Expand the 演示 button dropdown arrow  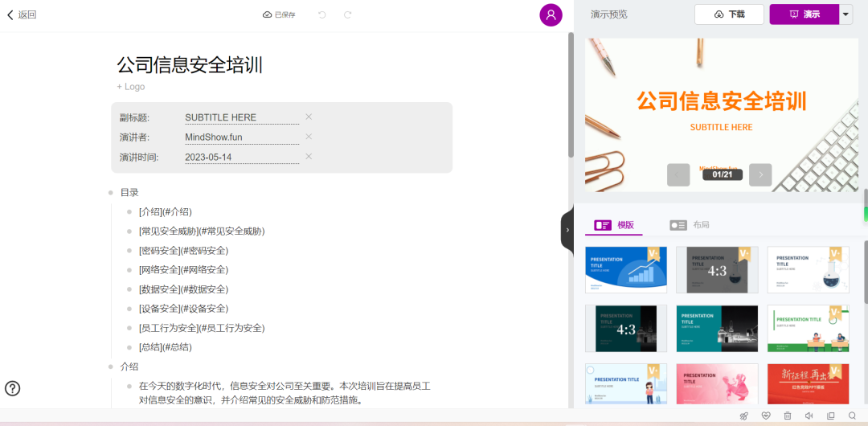tap(845, 14)
